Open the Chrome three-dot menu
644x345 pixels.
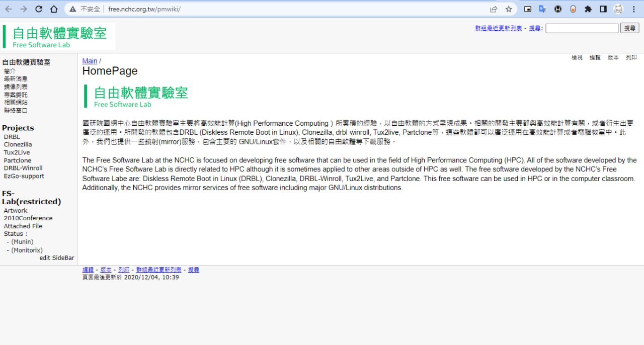[633, 9]
